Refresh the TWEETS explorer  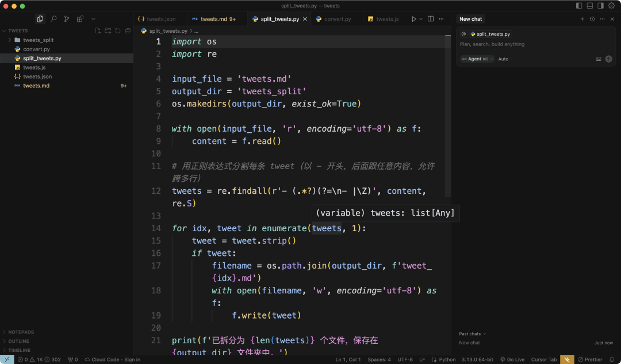(x=118, y=30)
